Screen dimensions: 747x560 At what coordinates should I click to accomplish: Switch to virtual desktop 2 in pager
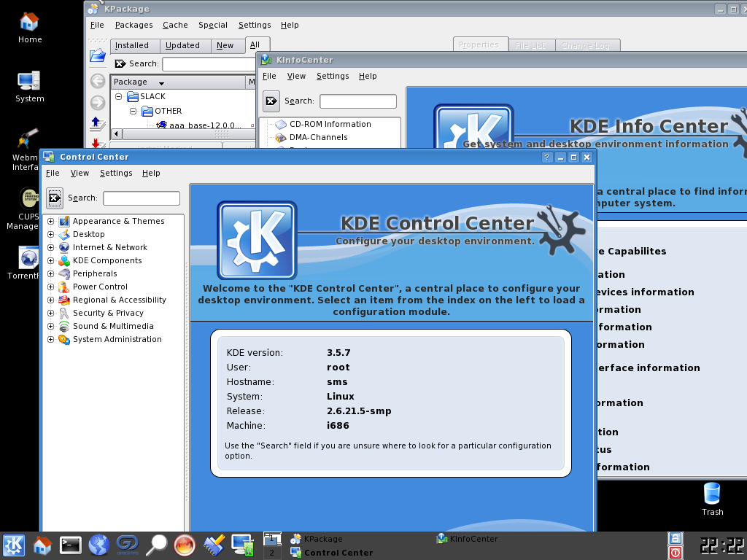(x=271, y=553)
